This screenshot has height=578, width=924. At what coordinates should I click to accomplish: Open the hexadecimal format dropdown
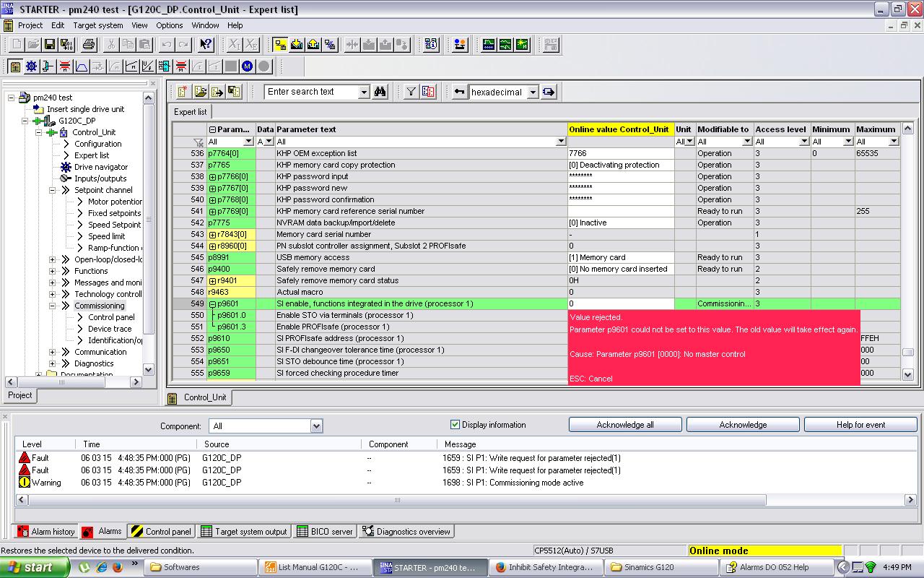[533, 92]
